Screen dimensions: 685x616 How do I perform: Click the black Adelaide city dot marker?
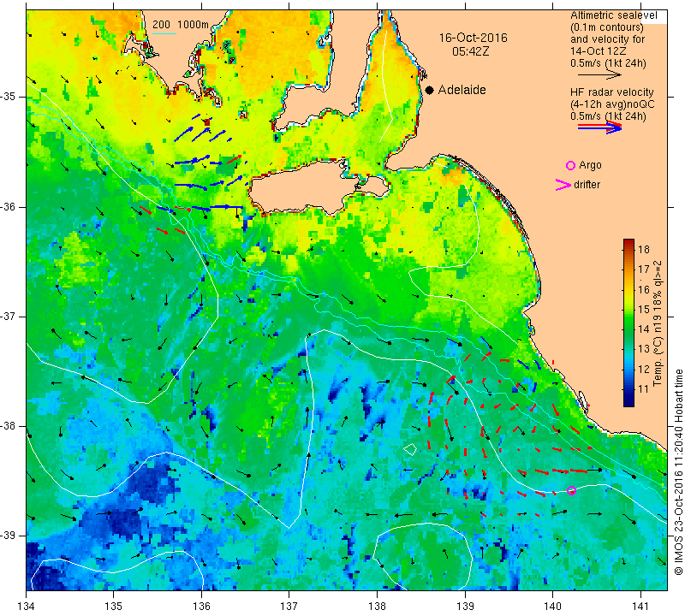(x=430, y=90)
